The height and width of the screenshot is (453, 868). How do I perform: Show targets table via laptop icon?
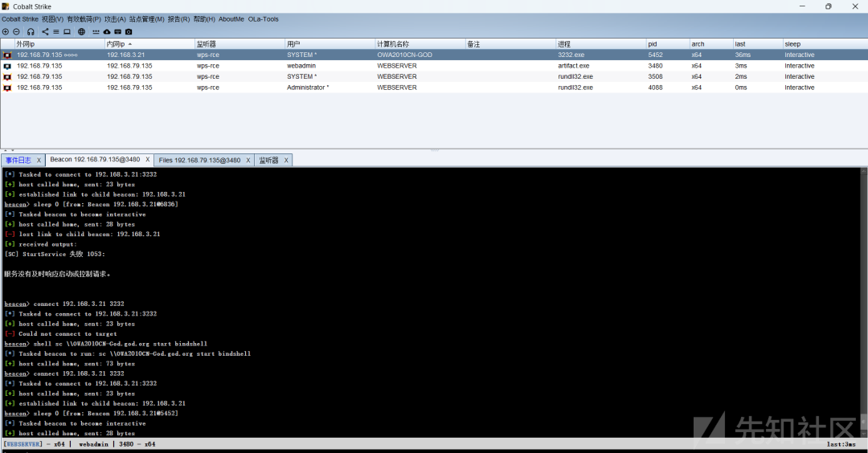[x=67, y=31]
